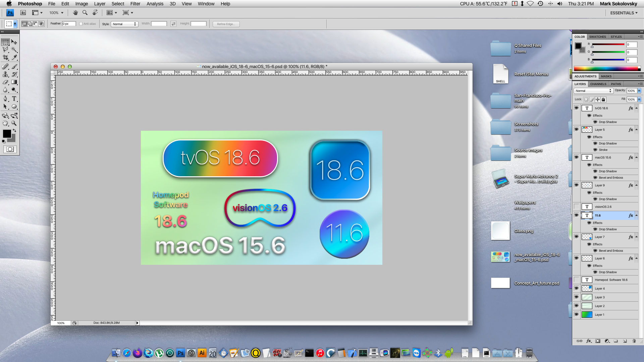
Task: Select the Eraser tool
Action: point(6,82)
